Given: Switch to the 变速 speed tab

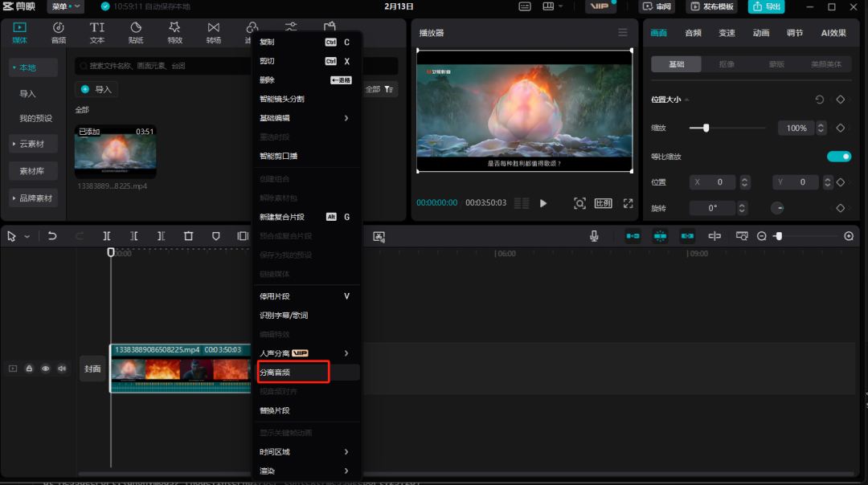Looking at the screenshot, I should (x=727, y=33).
